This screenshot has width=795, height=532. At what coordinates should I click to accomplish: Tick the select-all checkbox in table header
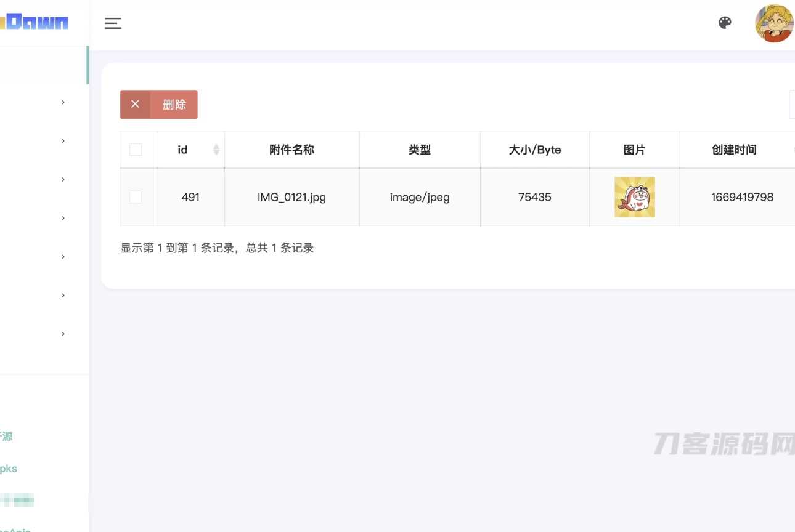coord(136,150)
